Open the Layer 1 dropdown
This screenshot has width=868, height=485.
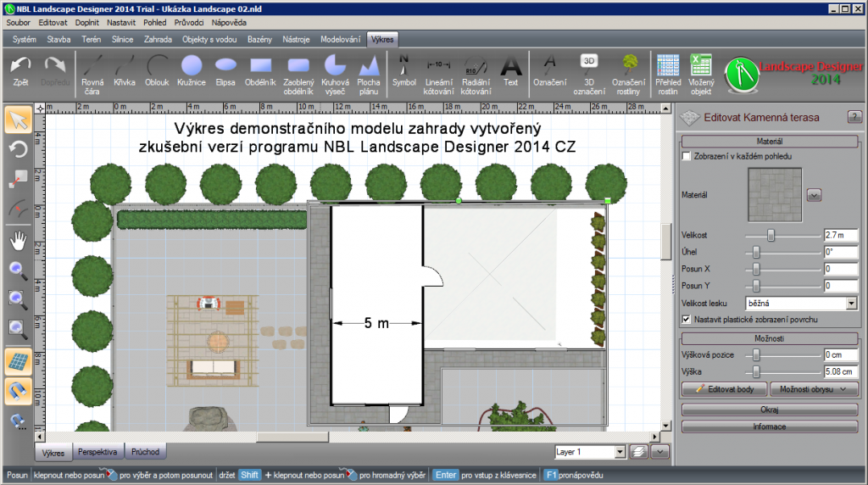(x=620, y=452)
